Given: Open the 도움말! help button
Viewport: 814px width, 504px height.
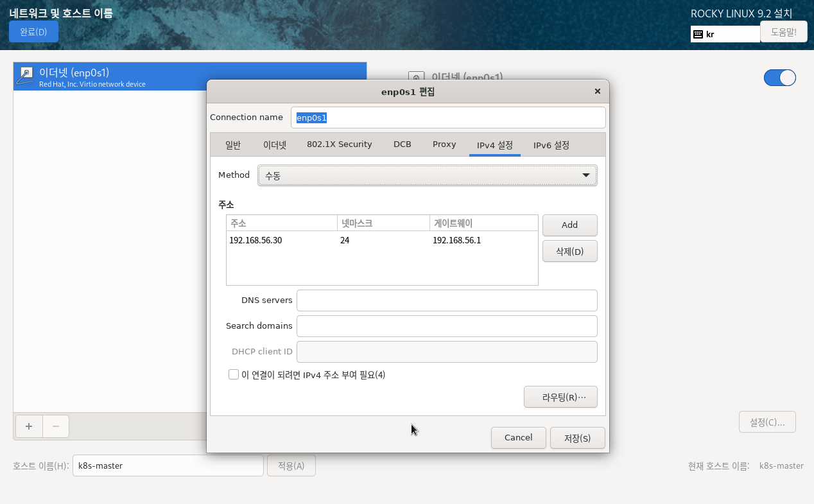Looking at the screenshot, I should [783, 31].
